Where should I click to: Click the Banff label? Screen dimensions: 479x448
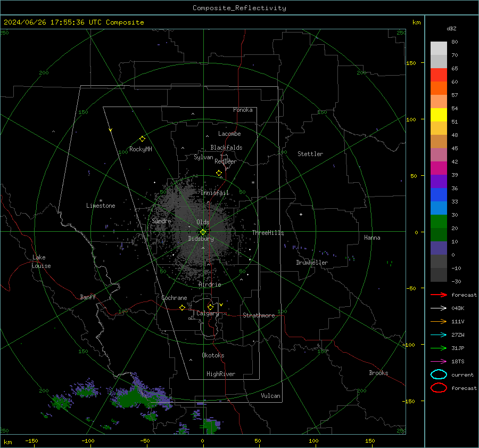point(88,297)
